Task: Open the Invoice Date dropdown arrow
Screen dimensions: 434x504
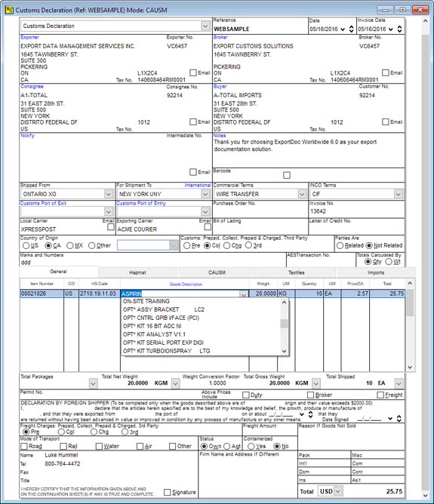Action: pos(391,29)
